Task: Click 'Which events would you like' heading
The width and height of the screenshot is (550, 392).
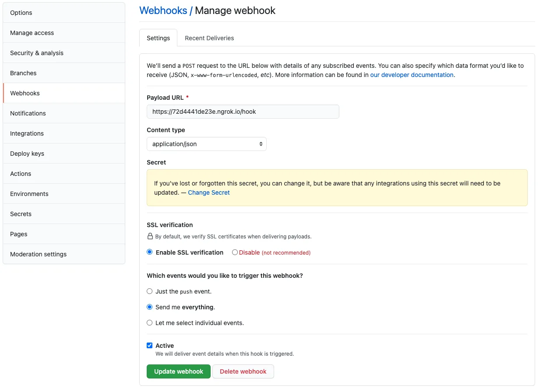Action: tap(225, 276)
